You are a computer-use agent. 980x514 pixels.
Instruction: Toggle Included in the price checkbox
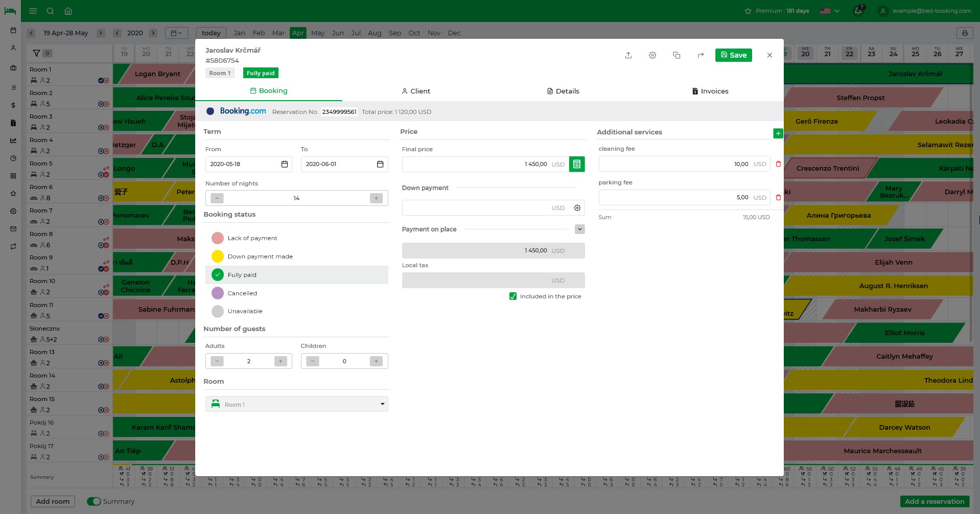[513, 296]
